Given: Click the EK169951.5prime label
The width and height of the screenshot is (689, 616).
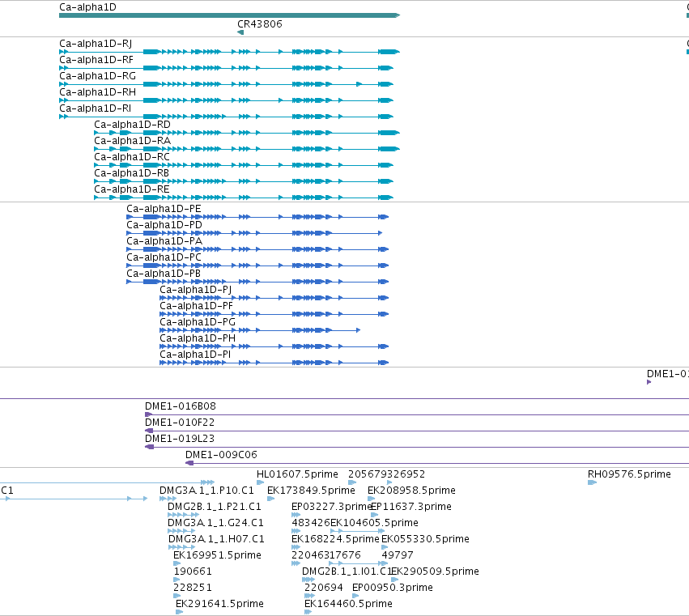Looking at the screenshot, I should [x=217, y=556].
